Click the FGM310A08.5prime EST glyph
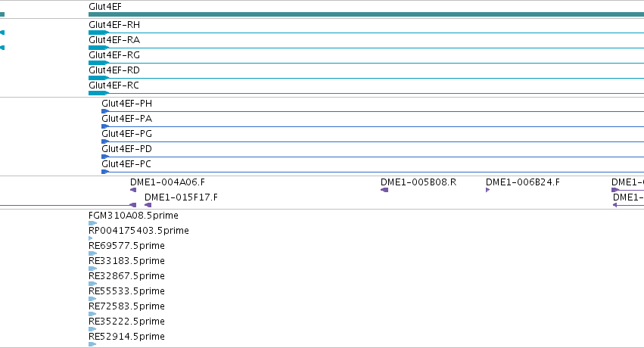Viewport: 644px width, 348px height. [93, 223]
